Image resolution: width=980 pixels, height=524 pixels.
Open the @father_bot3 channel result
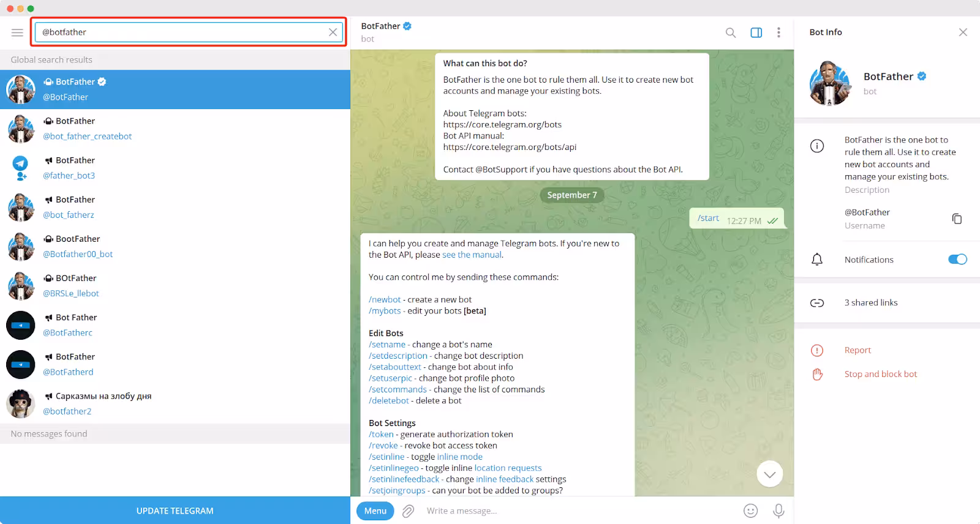pos(175,168)
